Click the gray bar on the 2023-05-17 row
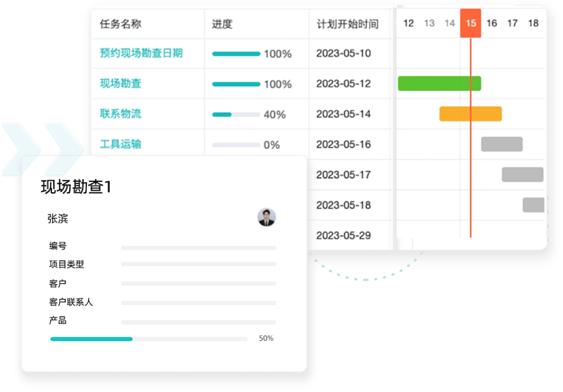Image resolution: width=563 pixels, height=392 pixels. point(522,175)
